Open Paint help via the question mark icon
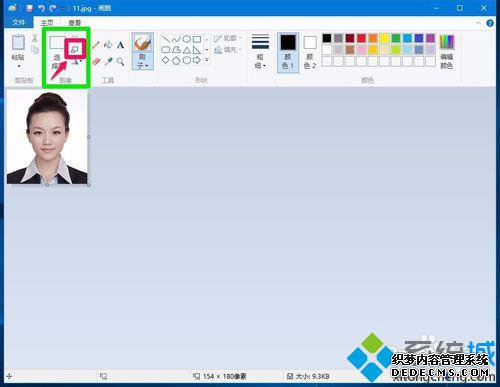Image resolution: width=500 pixels, height=387 pixels. (x=490, y=23)
